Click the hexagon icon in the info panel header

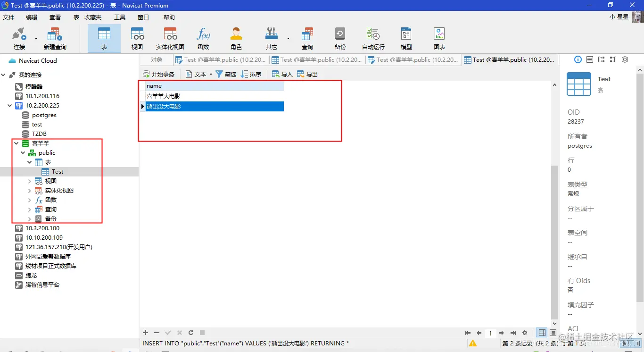coord(625,59)
